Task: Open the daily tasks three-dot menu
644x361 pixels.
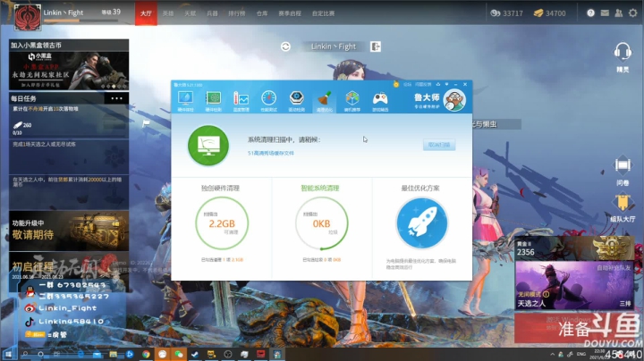Action: (x=116, y=98)
